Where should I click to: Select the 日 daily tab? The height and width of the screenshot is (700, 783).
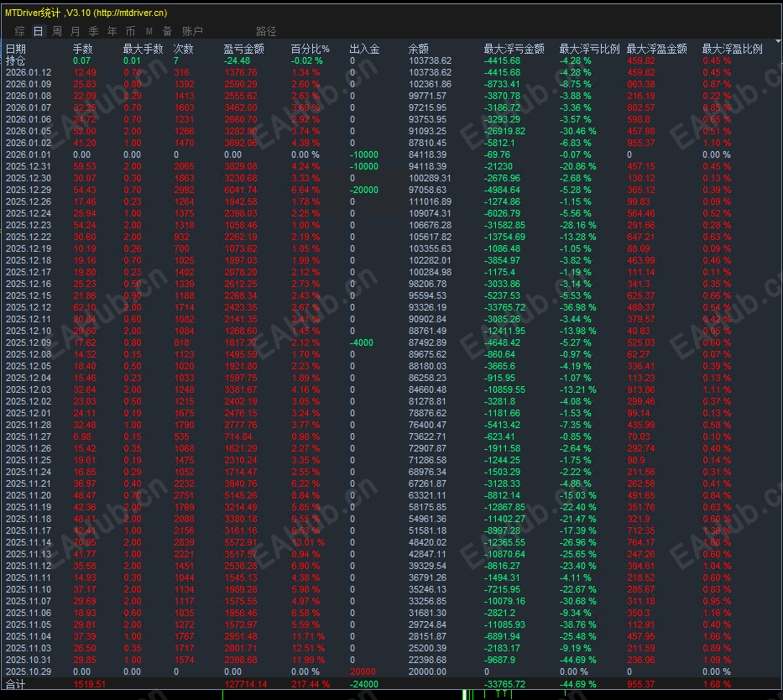38,31
